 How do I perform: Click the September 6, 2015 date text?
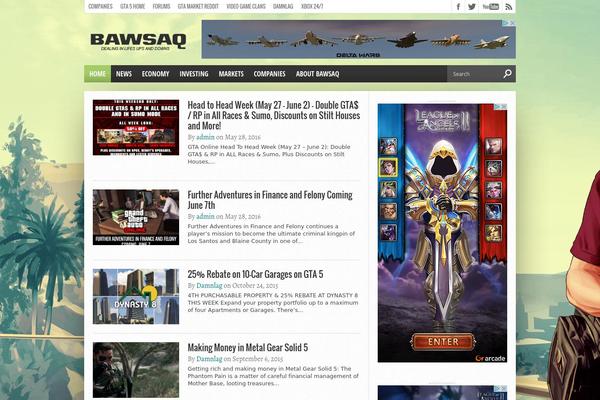tap(258, 359)
